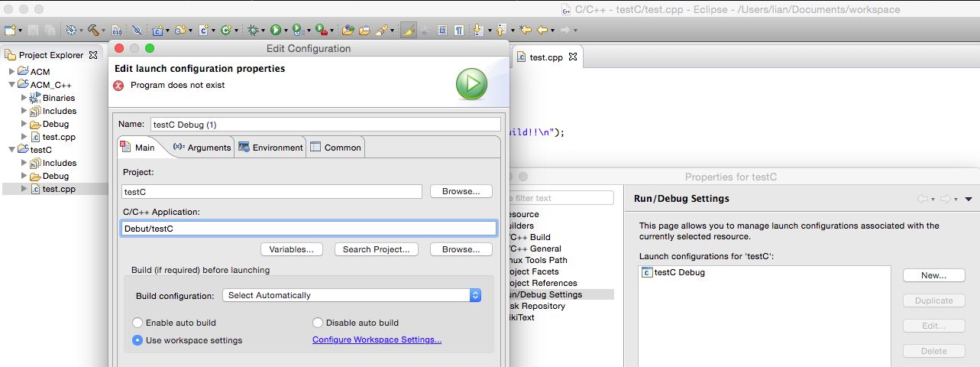Expand Debug folder under testC
This screenshot has height=367, width=980.
pos(24,176)
